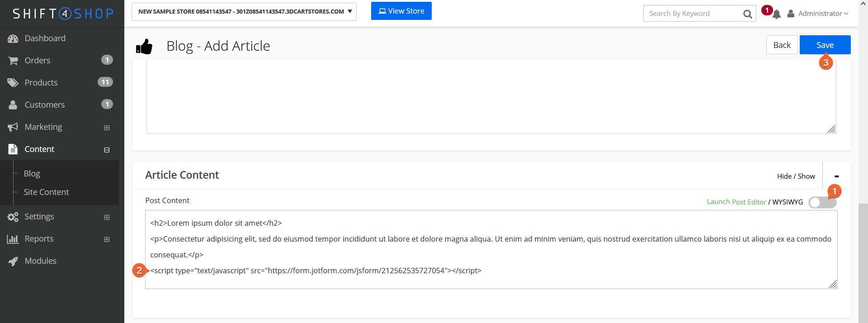Click the Modules rocket icon
This screenshot has width=868, height=323.
click(x=13, y=261)
